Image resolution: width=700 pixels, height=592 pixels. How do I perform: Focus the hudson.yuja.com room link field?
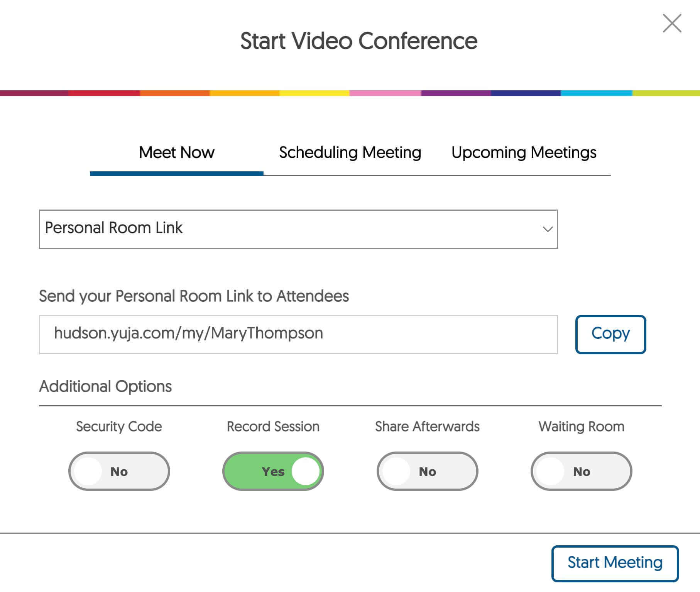(298, 334)
